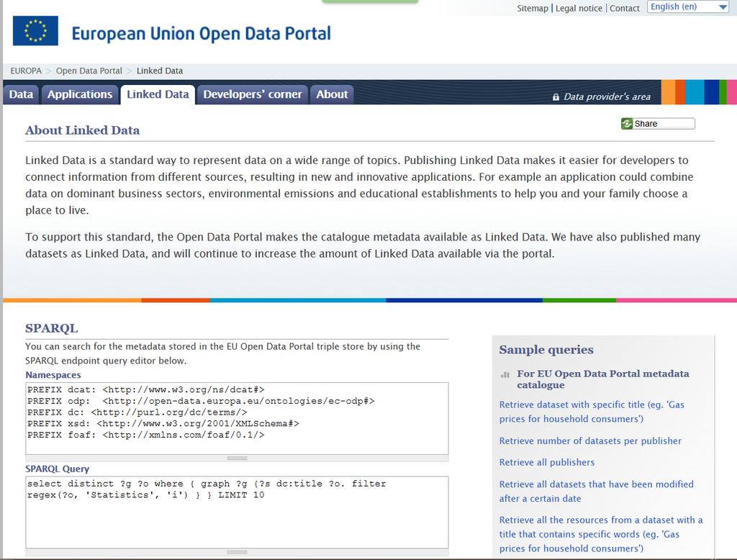Viewport: 737px width, 560px height.
Task: Click the European Union flag logo
Action: (35, 31)
